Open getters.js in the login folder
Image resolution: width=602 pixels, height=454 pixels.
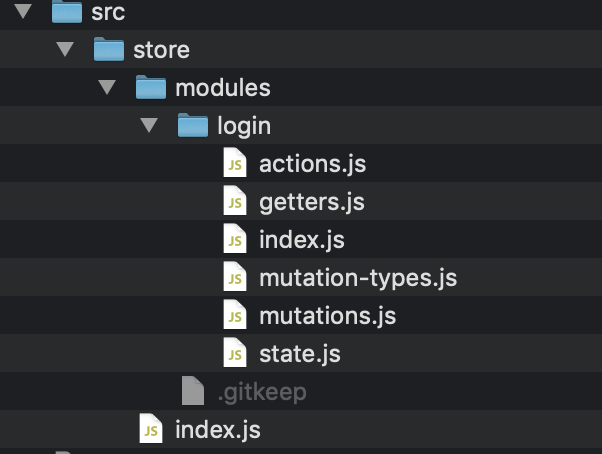click(x=311, y=202)
